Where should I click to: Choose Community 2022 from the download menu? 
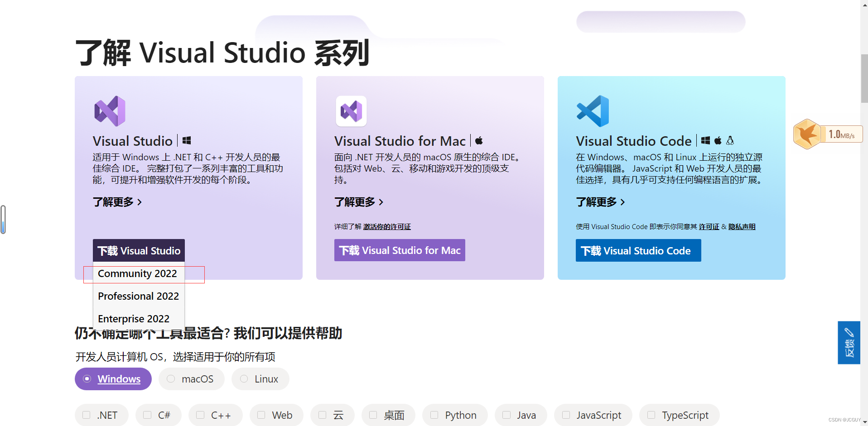[x=139, y=273]
